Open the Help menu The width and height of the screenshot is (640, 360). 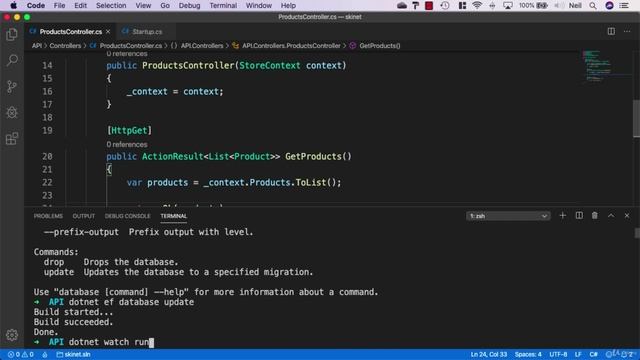288,5
